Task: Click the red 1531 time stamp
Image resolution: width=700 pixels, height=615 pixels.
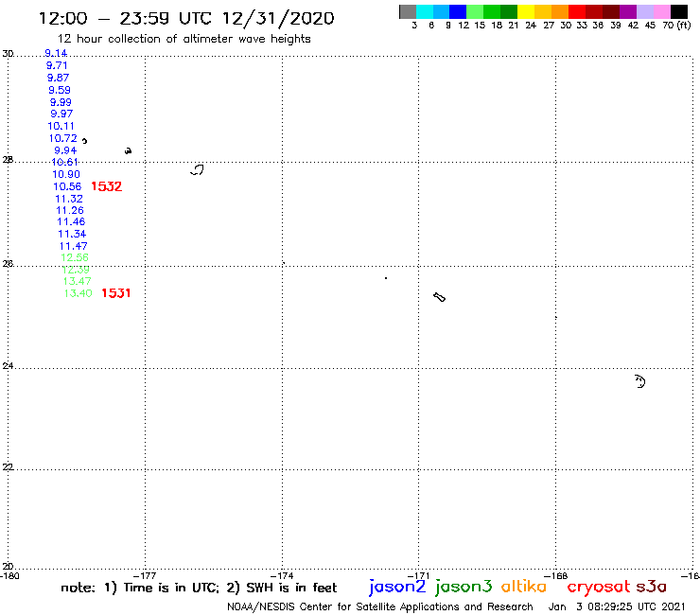Action: point(116,293)
